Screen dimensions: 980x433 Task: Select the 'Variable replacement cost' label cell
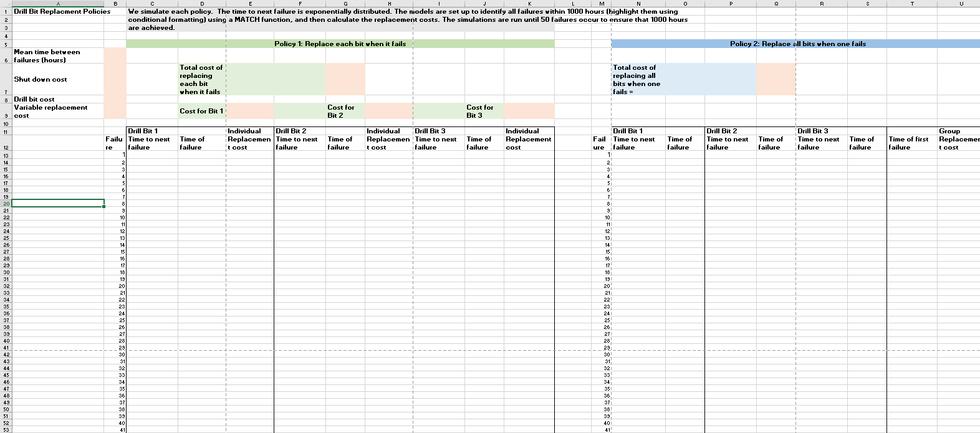coord(58,111)
